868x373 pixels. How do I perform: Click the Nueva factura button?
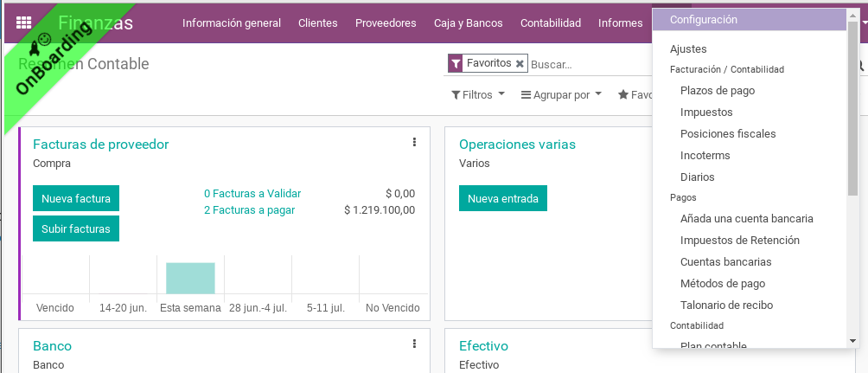click(76, 198)
